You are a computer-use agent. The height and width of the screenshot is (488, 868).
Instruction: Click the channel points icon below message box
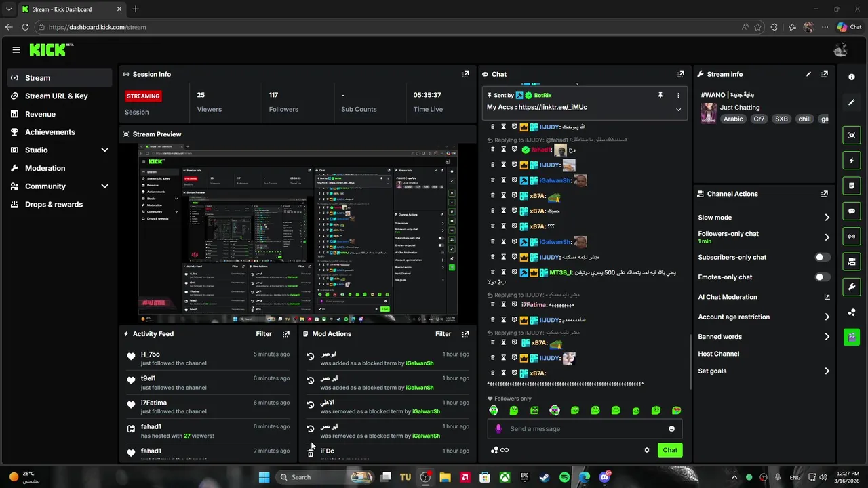point(499,450)
